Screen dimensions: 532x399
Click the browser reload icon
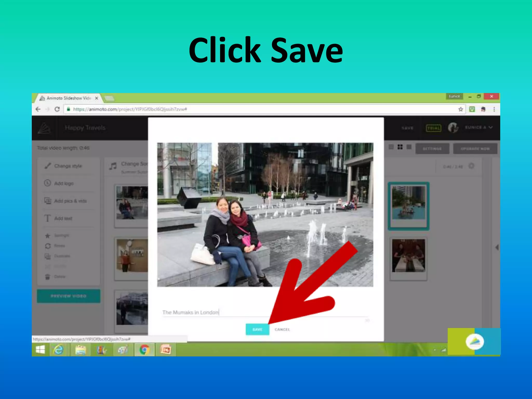click(57, 109)
